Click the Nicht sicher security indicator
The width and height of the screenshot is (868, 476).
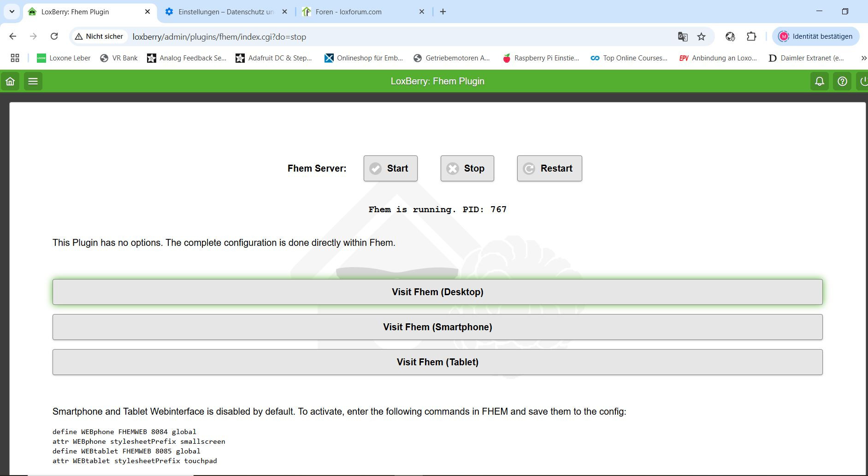pos(99,36)
